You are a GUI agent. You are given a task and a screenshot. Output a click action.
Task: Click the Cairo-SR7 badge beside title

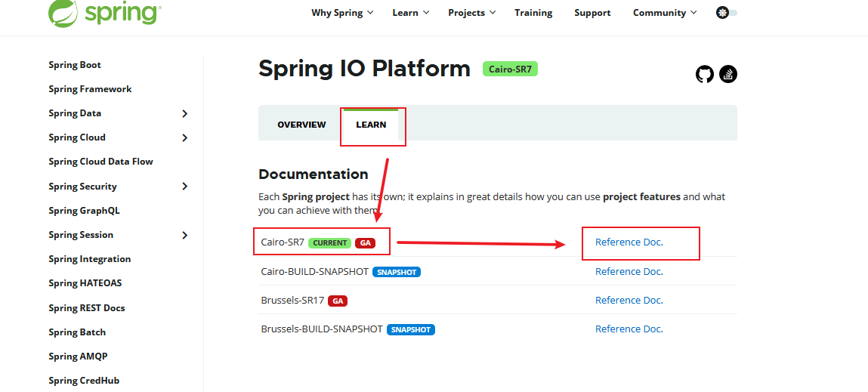[511, 69]
